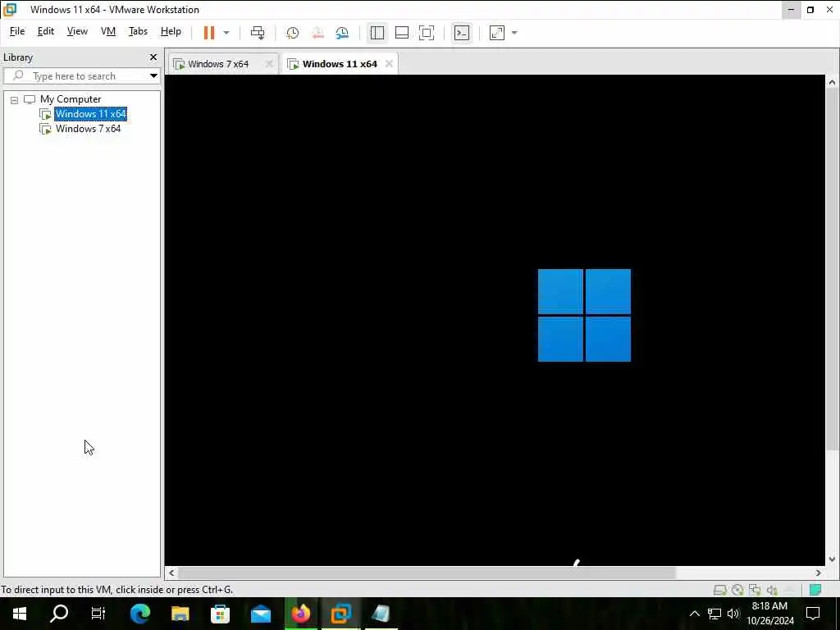
Task: Send Ctrl+Alt+Del to the virtual machine
Action: click(258, 33)
